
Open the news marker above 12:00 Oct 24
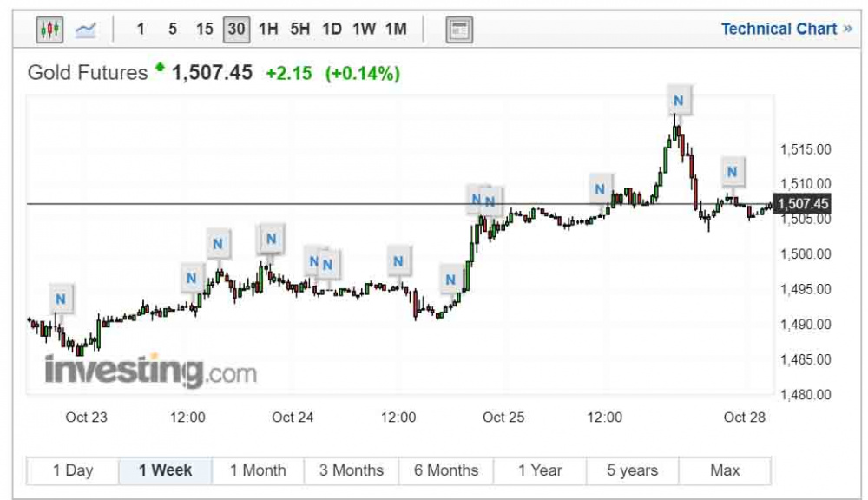398,261
